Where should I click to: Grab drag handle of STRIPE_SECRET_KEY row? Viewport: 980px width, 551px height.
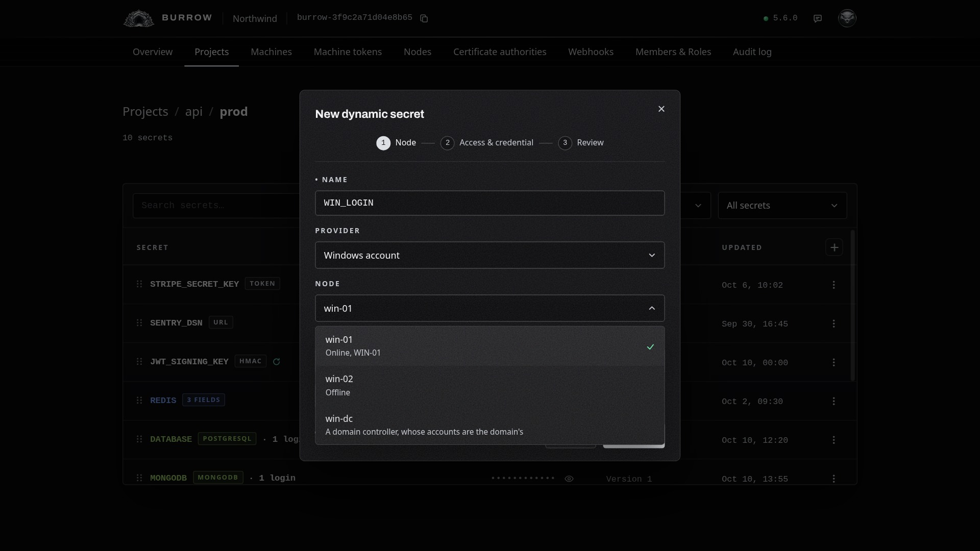(139, 284)
